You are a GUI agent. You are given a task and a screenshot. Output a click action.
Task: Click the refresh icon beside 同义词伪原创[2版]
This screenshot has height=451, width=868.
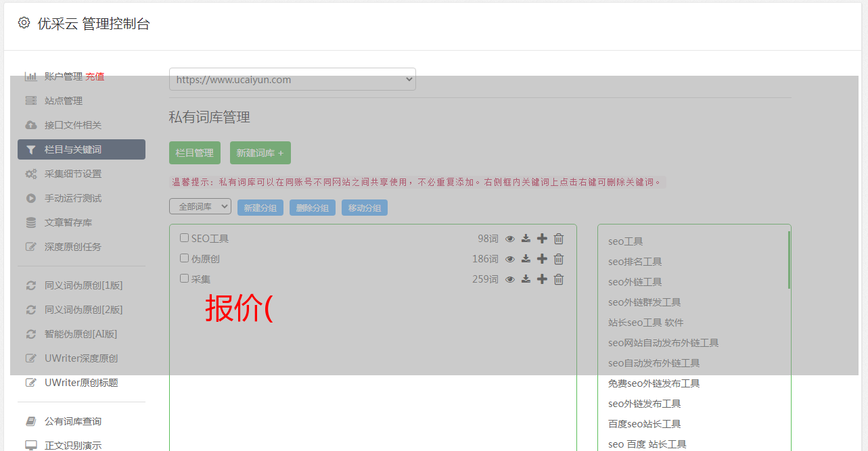click(30, 310)
